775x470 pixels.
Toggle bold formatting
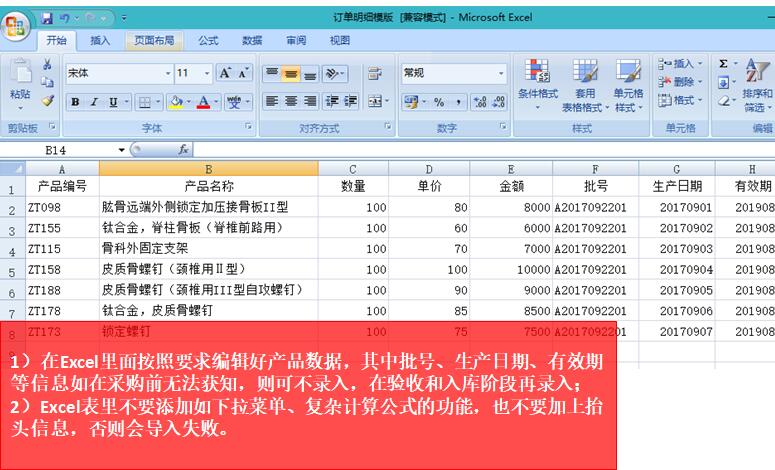pos(75,102)
